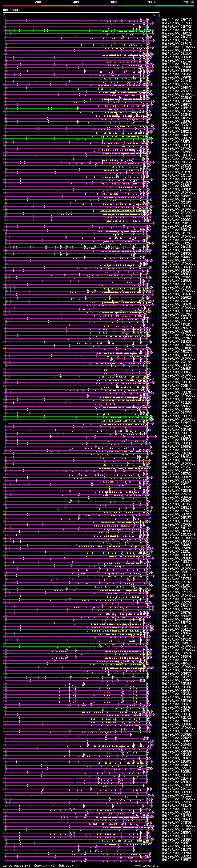Click the green alignment bar of Q4A2B5
197x868 pixels.
click(78, 30)
